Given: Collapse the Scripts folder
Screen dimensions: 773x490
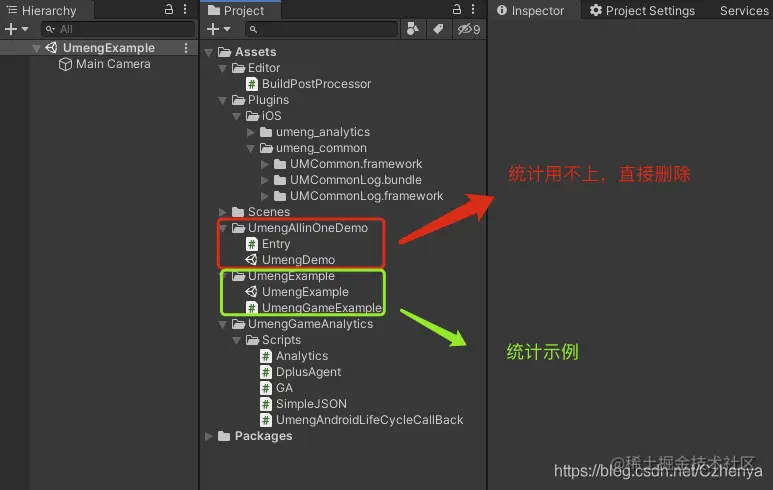Looking at the screenshot, I should tap(237, 340).
